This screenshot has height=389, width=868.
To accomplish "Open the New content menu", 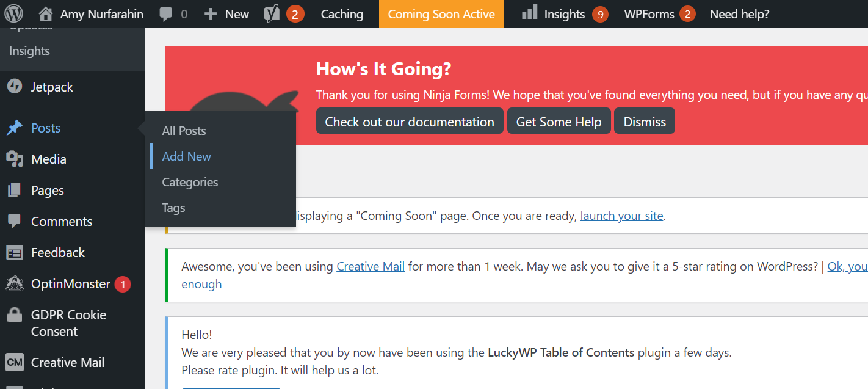I will coord(237,14).
